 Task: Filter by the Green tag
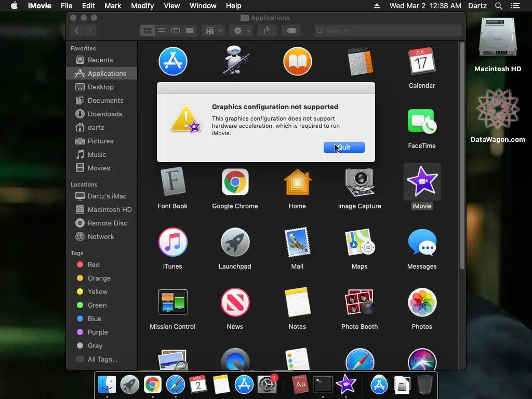[101, 305]
